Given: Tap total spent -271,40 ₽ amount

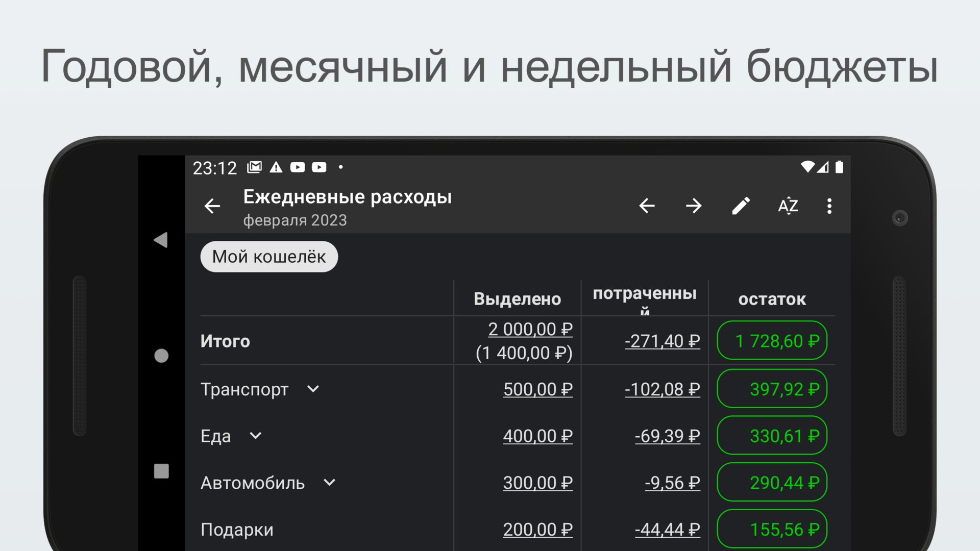Looking at the screenshot, I should pos(662,341).
